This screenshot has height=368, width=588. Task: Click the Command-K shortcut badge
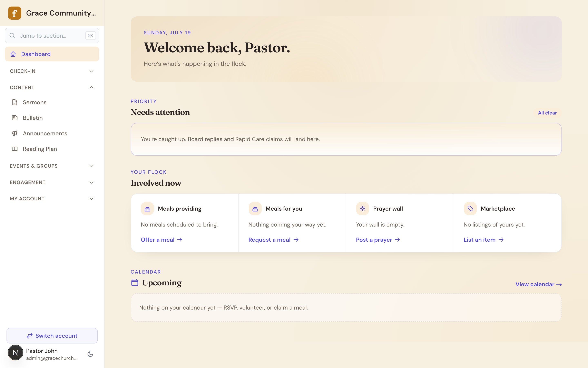[x=91, y=36]
